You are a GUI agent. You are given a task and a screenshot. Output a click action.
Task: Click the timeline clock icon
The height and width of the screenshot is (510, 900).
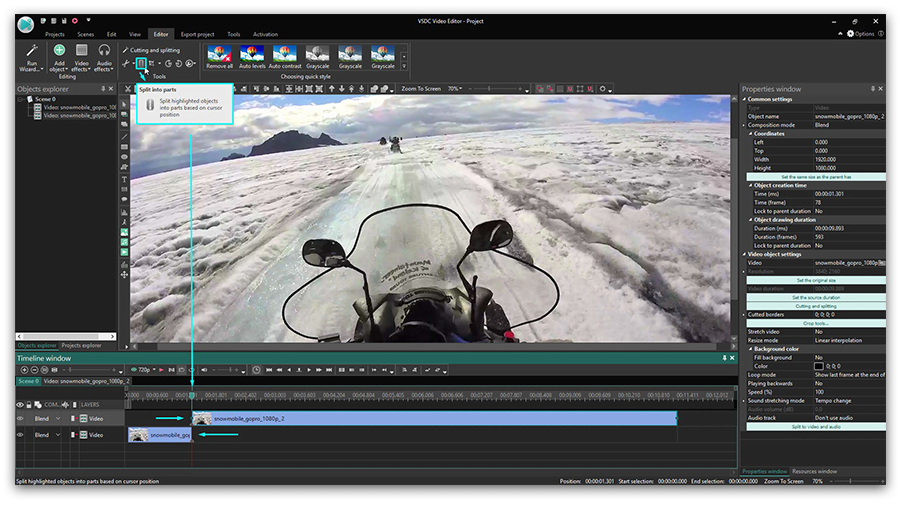257,370
